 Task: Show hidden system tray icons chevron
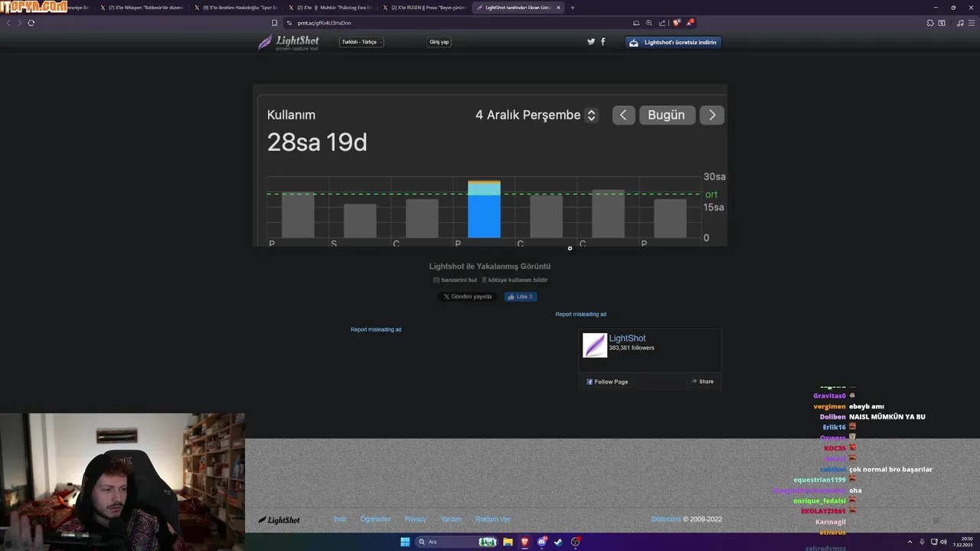point(910,542)
